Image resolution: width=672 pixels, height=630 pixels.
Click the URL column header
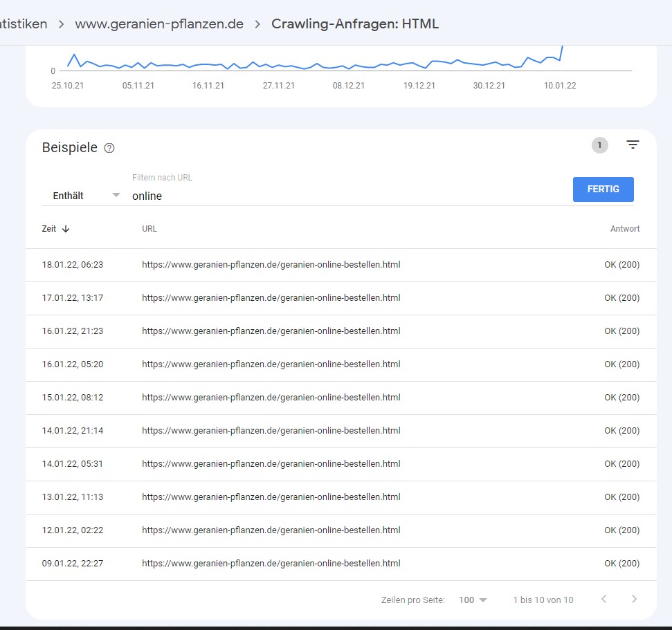coord(149,229)
